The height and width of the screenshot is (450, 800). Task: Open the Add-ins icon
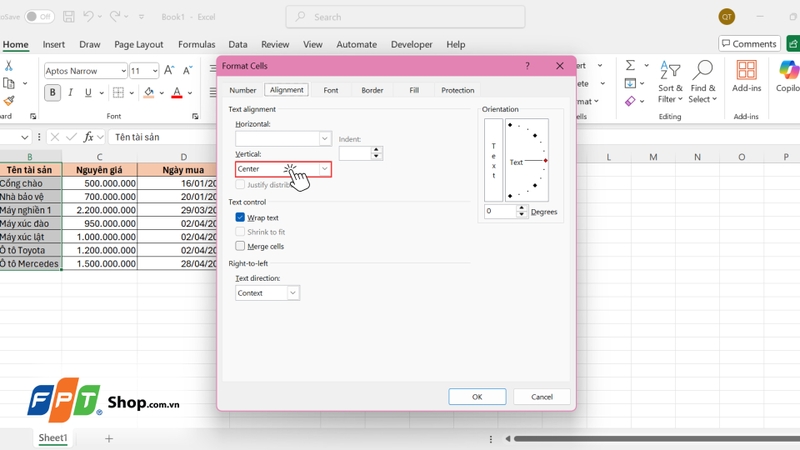(x=746, y=70)
